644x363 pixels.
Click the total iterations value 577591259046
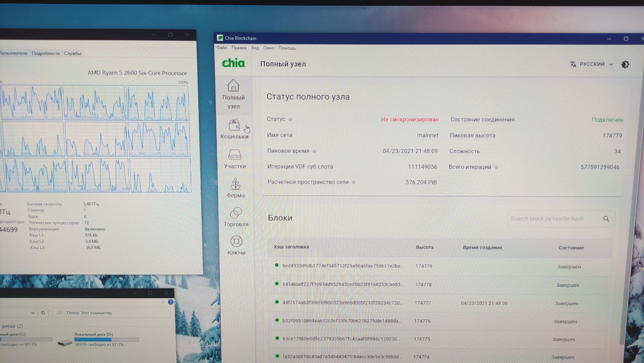600,167
